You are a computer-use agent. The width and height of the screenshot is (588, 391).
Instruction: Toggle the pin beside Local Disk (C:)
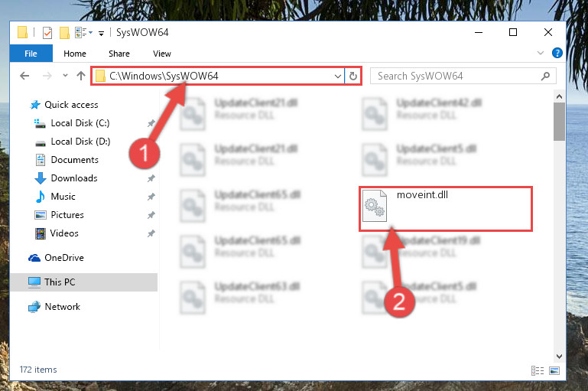(x=151, y=123)
